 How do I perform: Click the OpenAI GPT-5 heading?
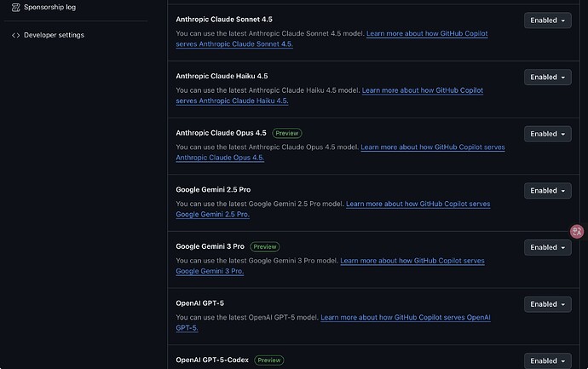(200, 303)
